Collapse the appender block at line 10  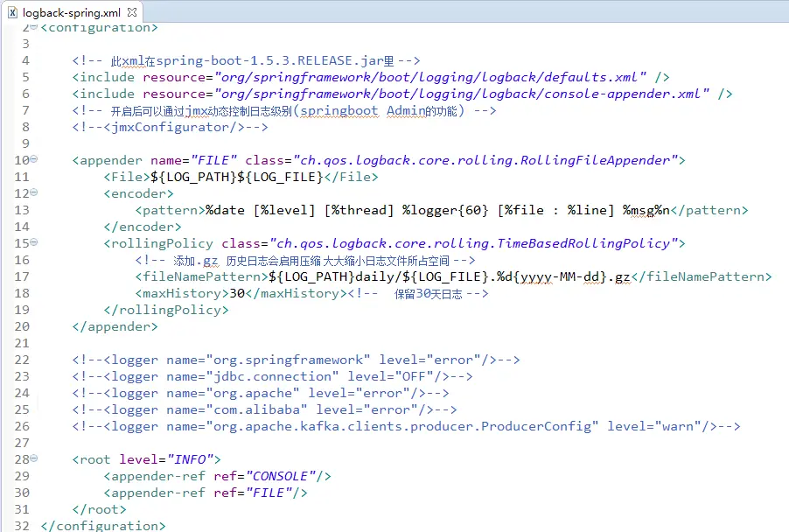tap(34, 159)
